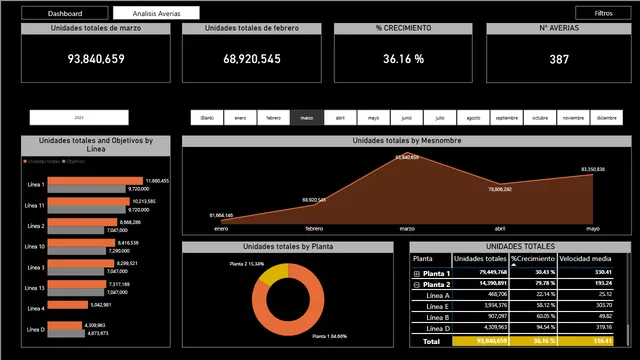Viewport: 640px width, 360px height.
Task: Select Línea 1 orange bar
Action: [95, 181]
